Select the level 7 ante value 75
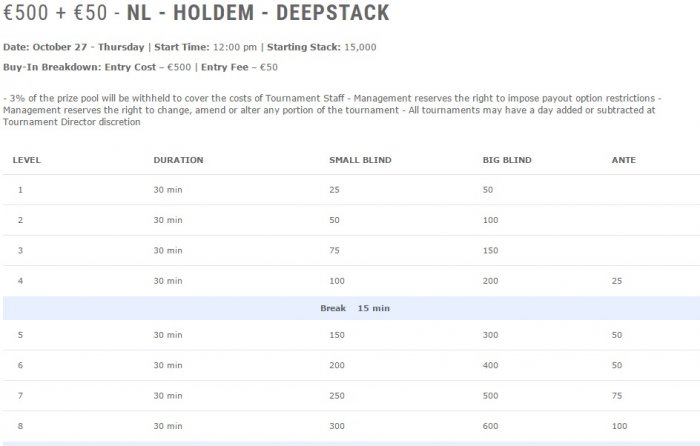 pos(617,396)
